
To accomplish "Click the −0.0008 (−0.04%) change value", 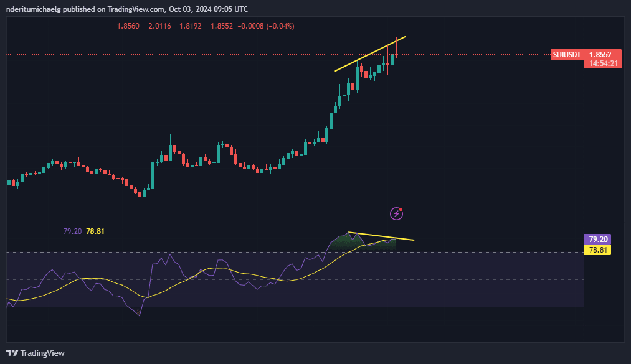I will tap(266, 26).
